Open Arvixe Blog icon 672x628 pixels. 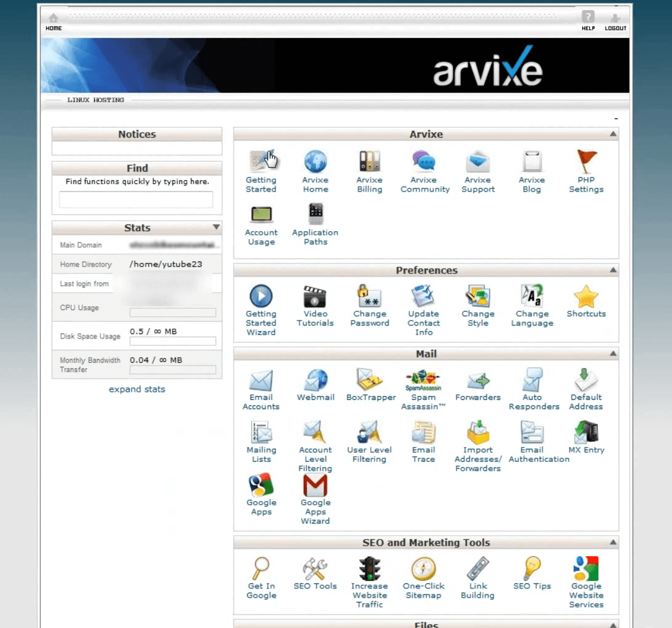point(532,162)
